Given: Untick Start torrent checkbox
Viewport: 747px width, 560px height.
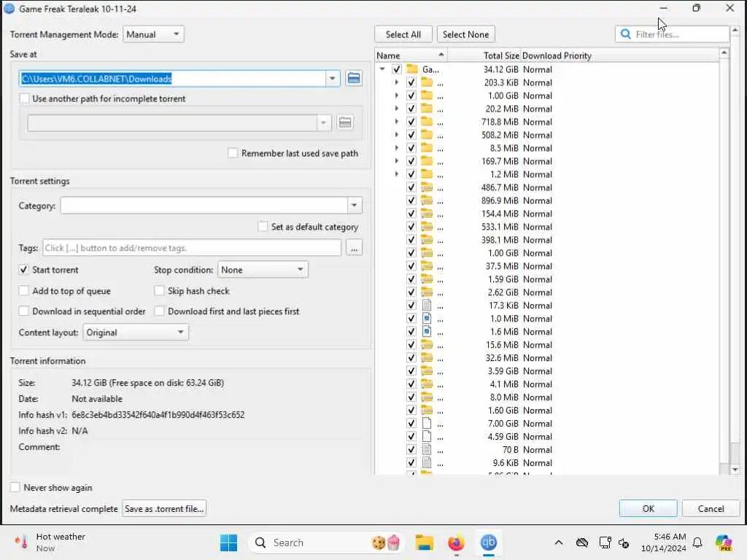Looking at the screenshot, I should point(24,270).
